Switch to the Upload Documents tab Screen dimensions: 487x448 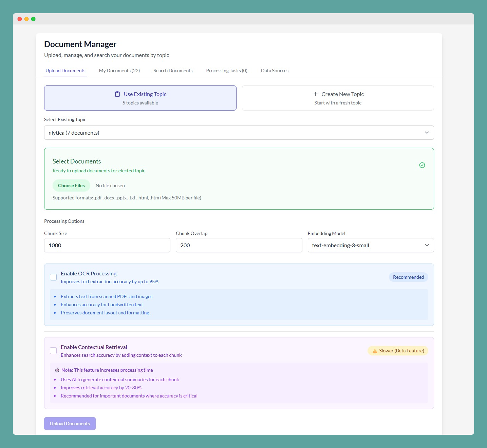coord(65,71)
